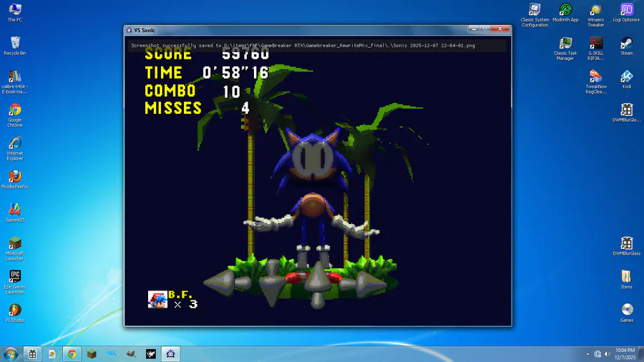Click the MISSES counter showing 4
Screen dimensions: 644x362
[x=197, y=108]
